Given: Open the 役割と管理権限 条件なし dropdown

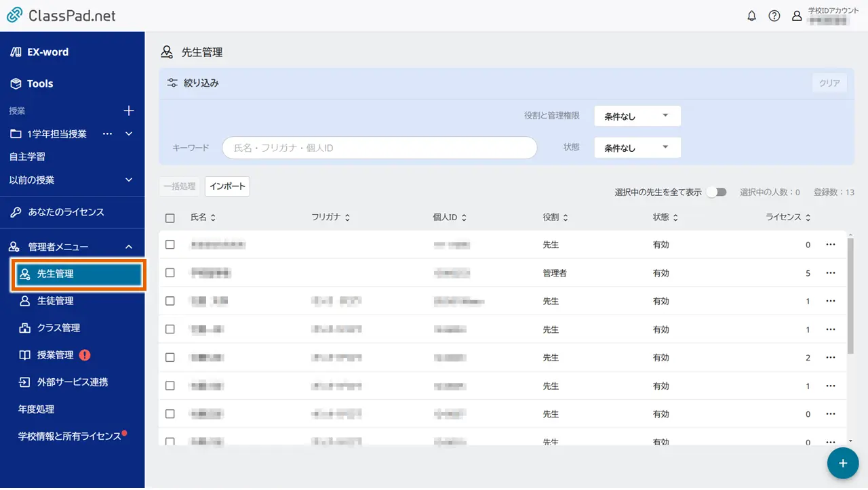Looking at the screenshot, I should coord(636,116).
